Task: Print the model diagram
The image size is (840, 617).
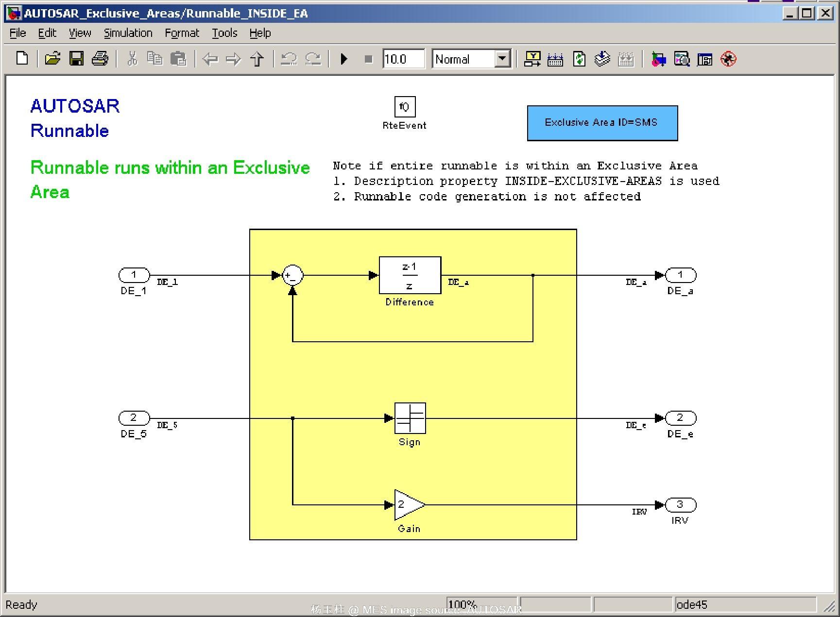Action: point(100,59)
